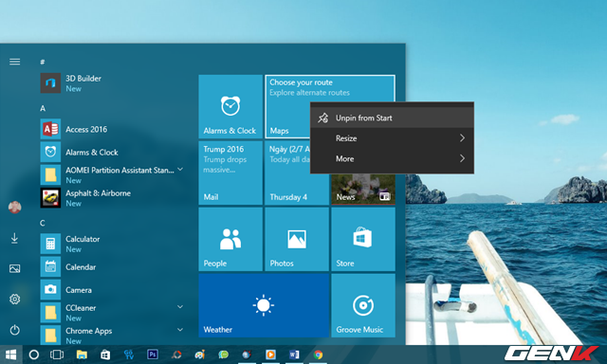Open File Explorer from the taskbar
This screenshot has width=607, height=364.
point(82,355)
